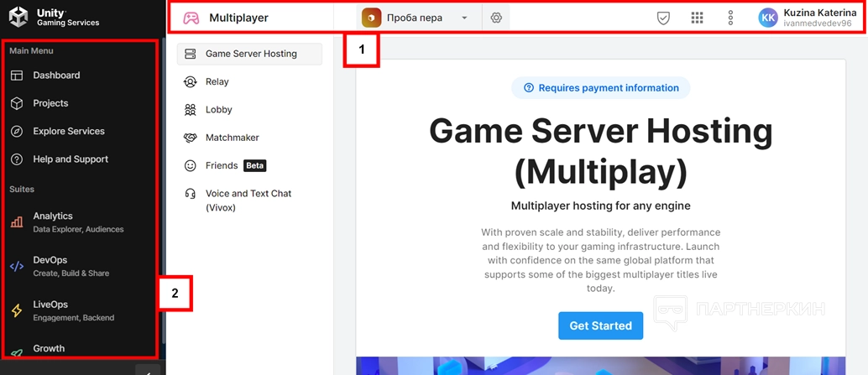Screen dimensions: 868x375
Task: Click the KK user avatar
Action: (768, 18)
